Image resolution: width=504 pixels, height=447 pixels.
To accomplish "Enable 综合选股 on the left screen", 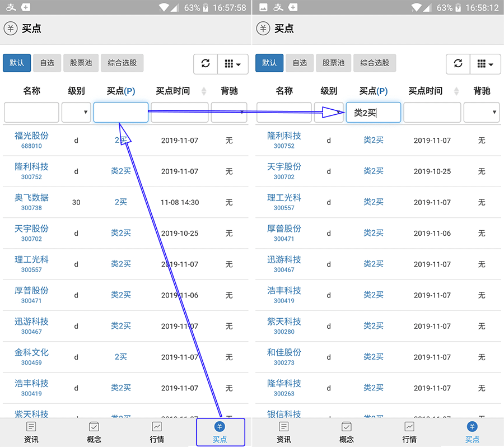I will (122, 63).
